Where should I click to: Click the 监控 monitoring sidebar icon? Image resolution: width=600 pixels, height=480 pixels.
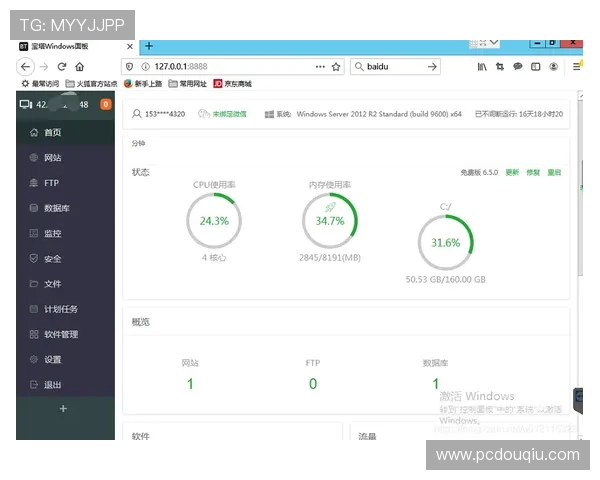(34, 233)
